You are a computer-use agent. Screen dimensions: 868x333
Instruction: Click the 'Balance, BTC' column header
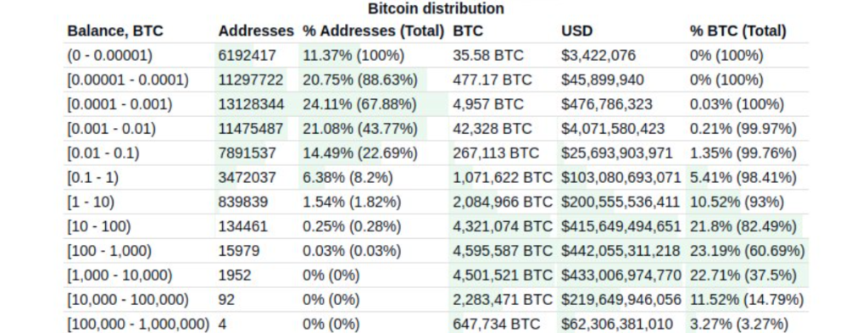(x=115, y=31)
